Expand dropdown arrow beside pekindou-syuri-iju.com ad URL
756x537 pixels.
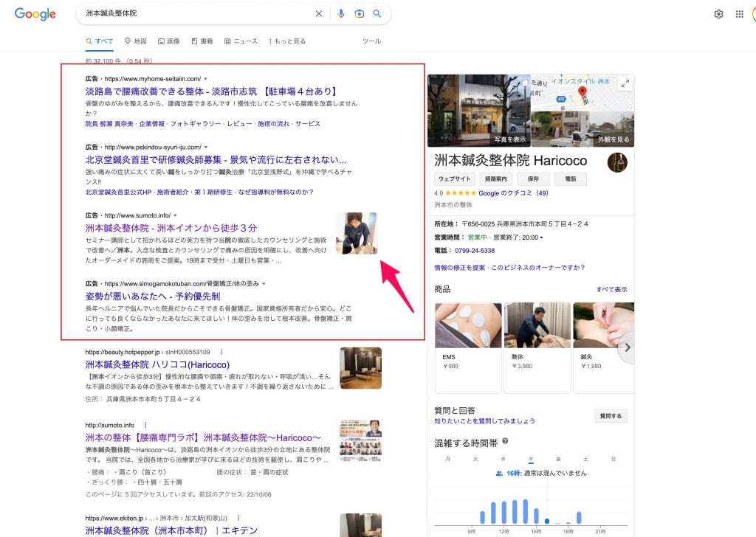tap(206, 148)
